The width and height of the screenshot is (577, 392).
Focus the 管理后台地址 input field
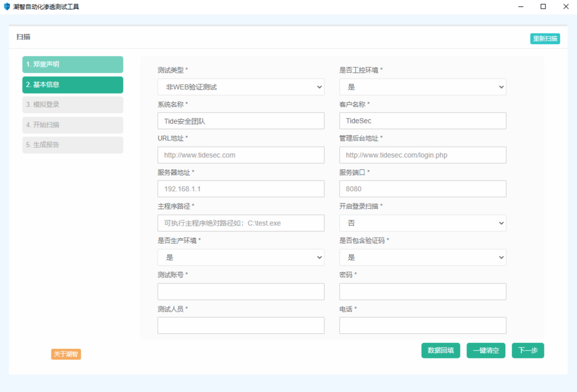tap(423, 155)
